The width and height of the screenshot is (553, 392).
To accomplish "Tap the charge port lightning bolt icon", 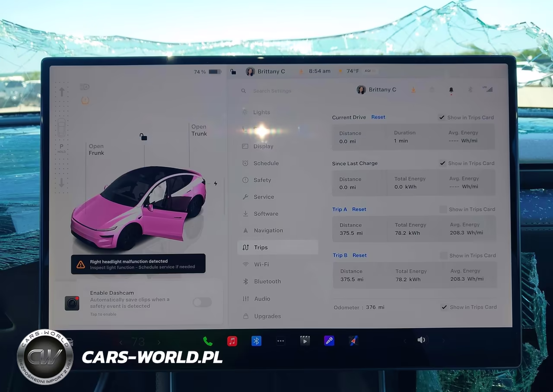I will (216, 183).
